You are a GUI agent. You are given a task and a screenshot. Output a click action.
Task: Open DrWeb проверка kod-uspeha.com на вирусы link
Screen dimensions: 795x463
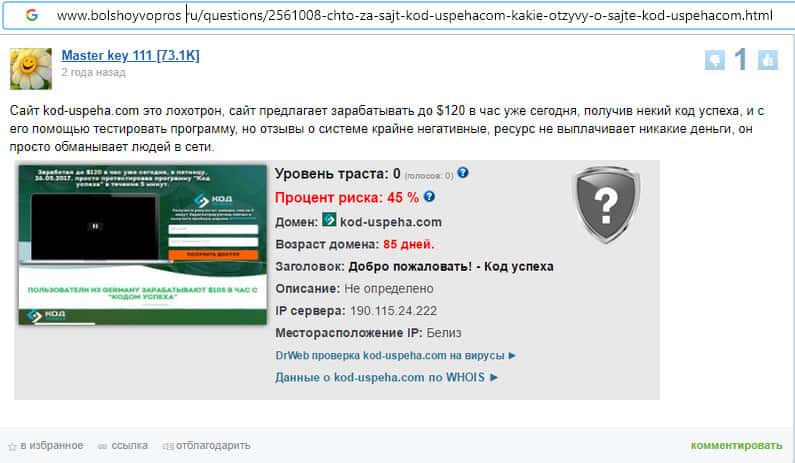click(395, 355)
